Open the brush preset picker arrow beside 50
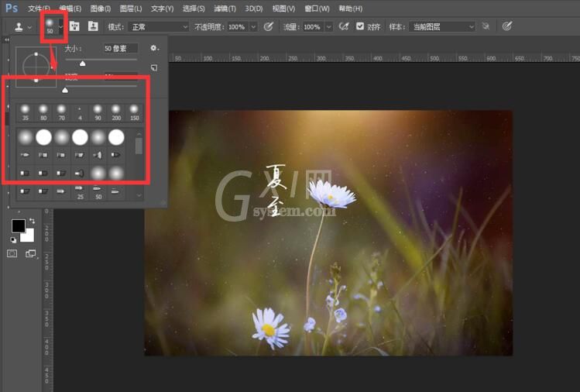580x392 pixels. point(60,26)
